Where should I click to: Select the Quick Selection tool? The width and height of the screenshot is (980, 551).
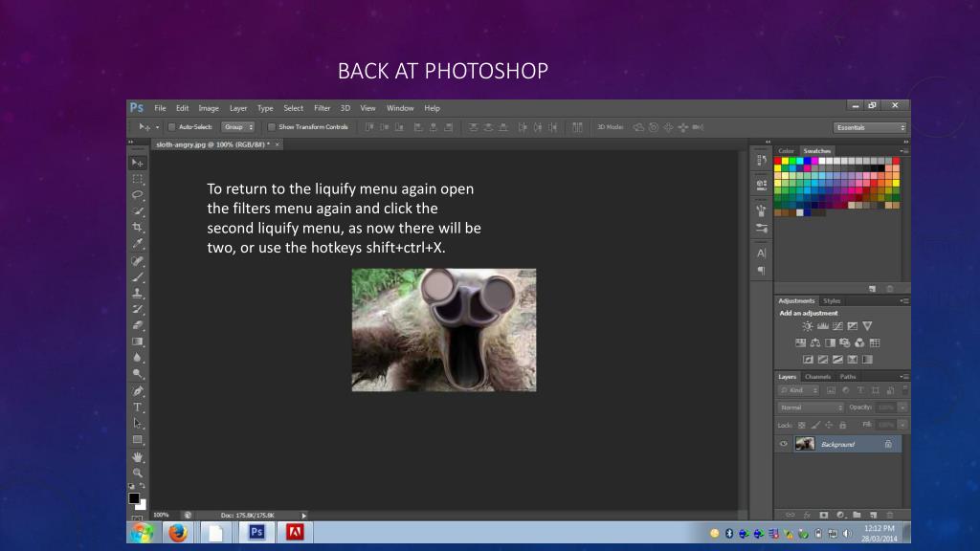pos(138,211)
